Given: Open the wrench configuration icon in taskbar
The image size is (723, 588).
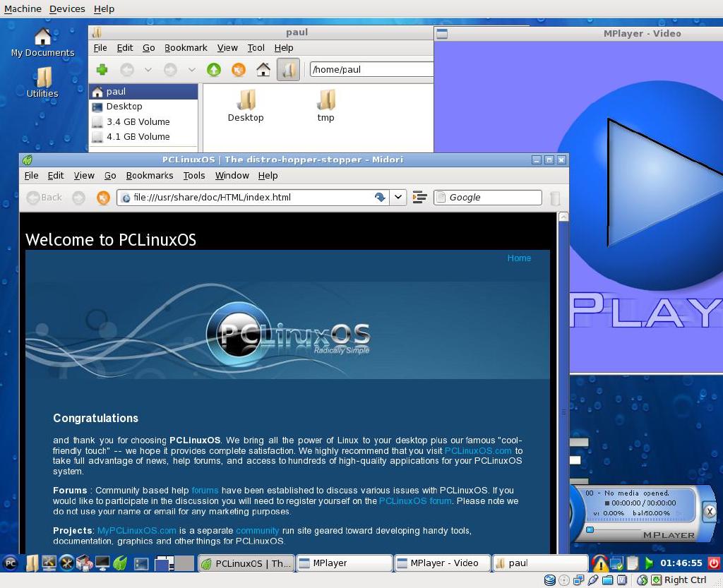Looking at the screenshot, I should (x=66, y=563).
